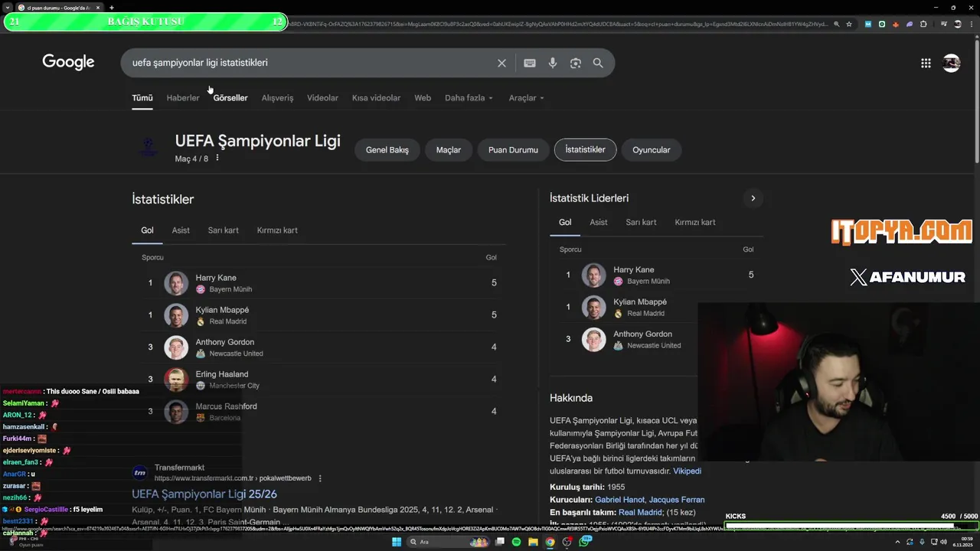
Task: Open the tab search dropdown in Chrome
Action: pos(8,8)
